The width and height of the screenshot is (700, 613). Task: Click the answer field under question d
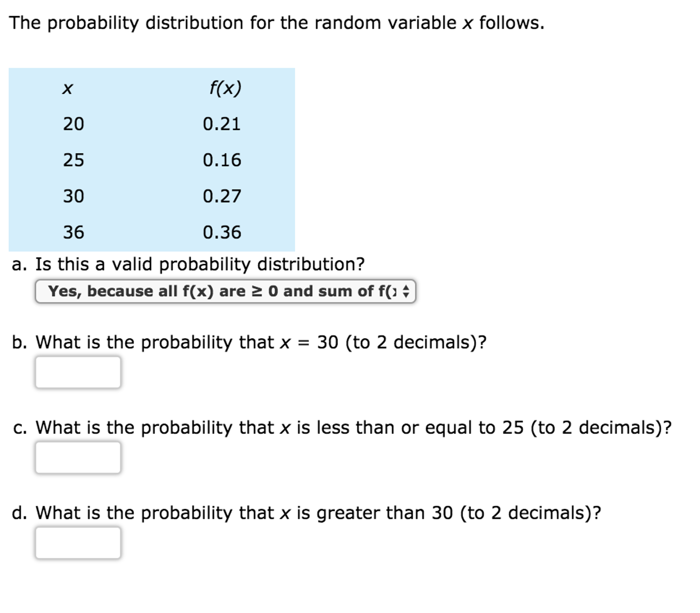tap(78, 543)
